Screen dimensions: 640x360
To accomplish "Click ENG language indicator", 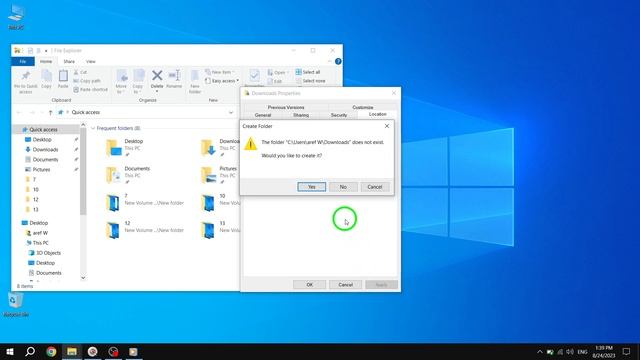I will point(582,352).
